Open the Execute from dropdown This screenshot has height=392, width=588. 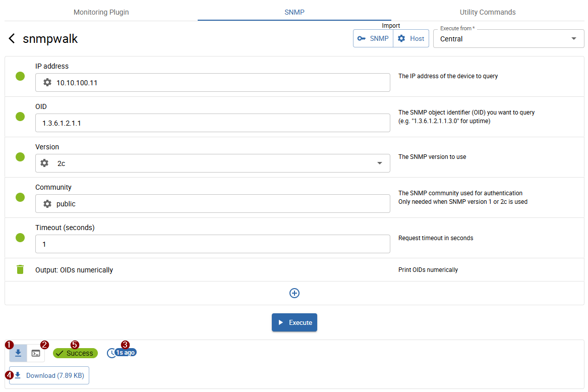pos(508,39)
